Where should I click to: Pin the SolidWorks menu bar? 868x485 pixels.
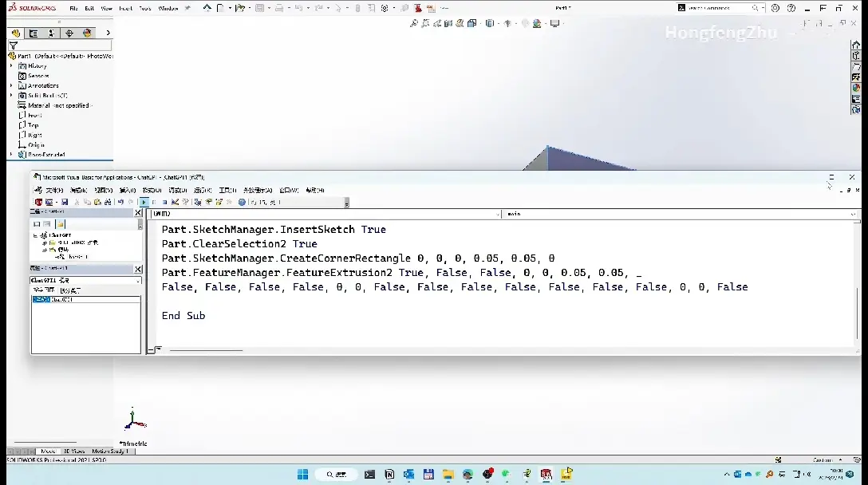187,8
